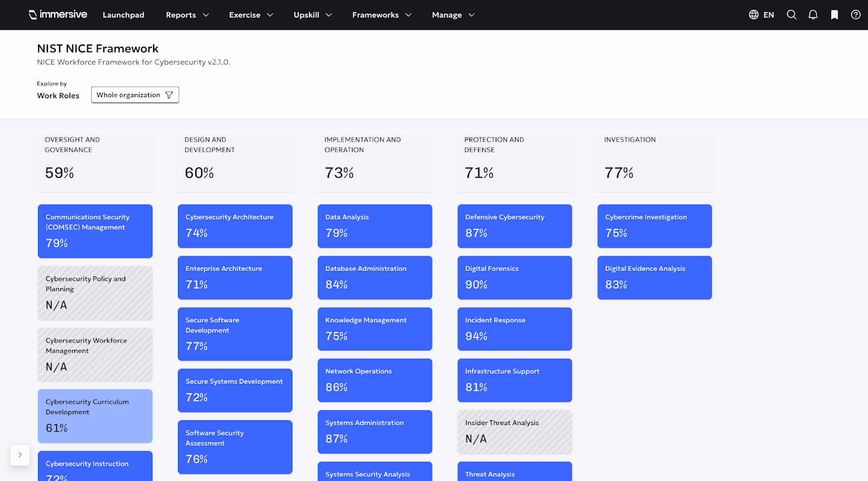868x481 pixels.
Task: Click the NICE Workforce Framework v2.1.0 subtitle
Action: tap(133, 62)
